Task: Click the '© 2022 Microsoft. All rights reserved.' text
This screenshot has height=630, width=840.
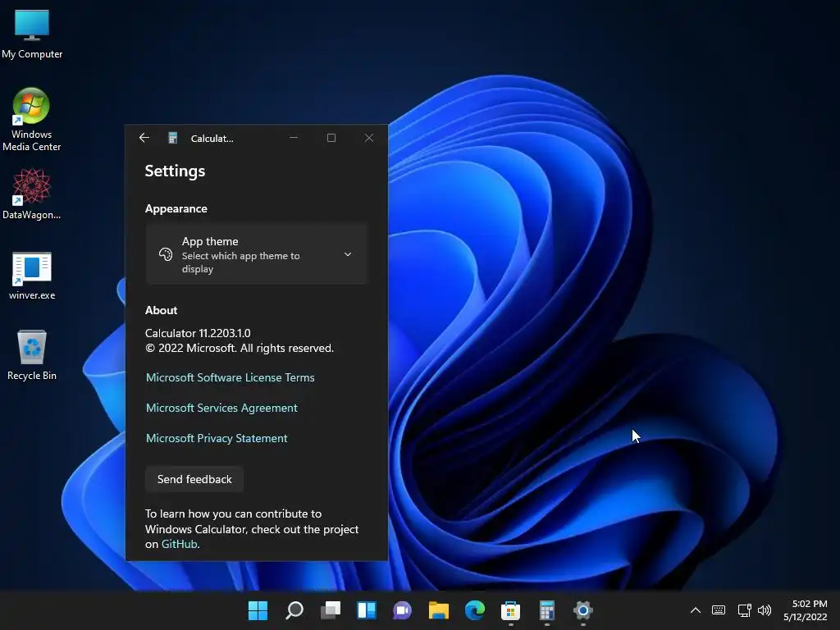Action: [x=240, y=348]
